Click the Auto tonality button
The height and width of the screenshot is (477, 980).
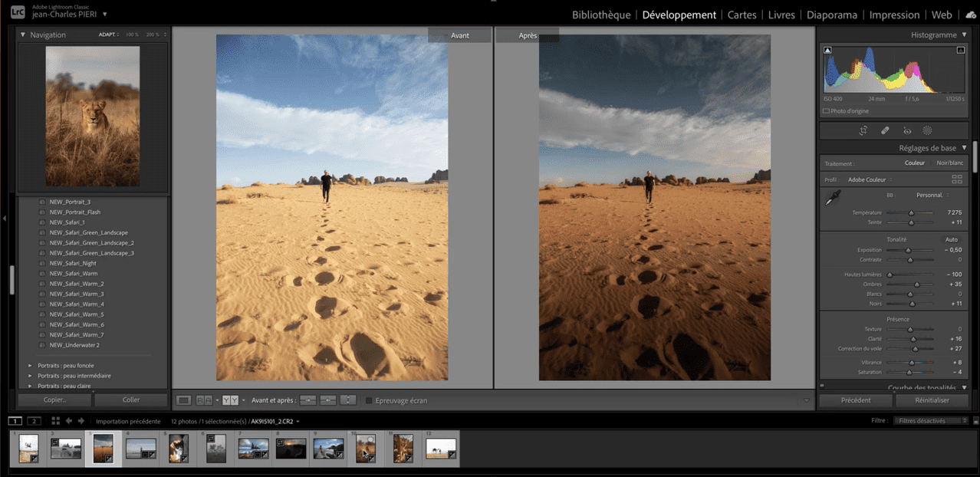pos(952,239)
